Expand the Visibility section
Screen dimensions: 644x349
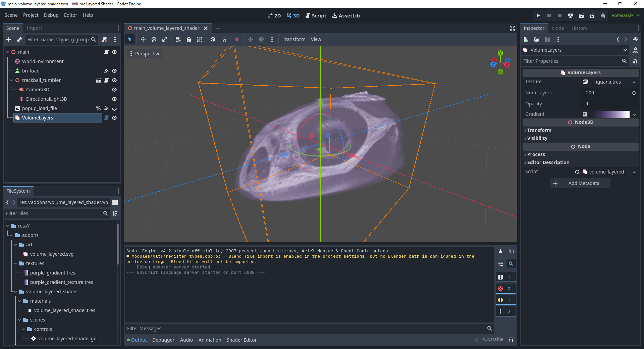tap(580, 138)
